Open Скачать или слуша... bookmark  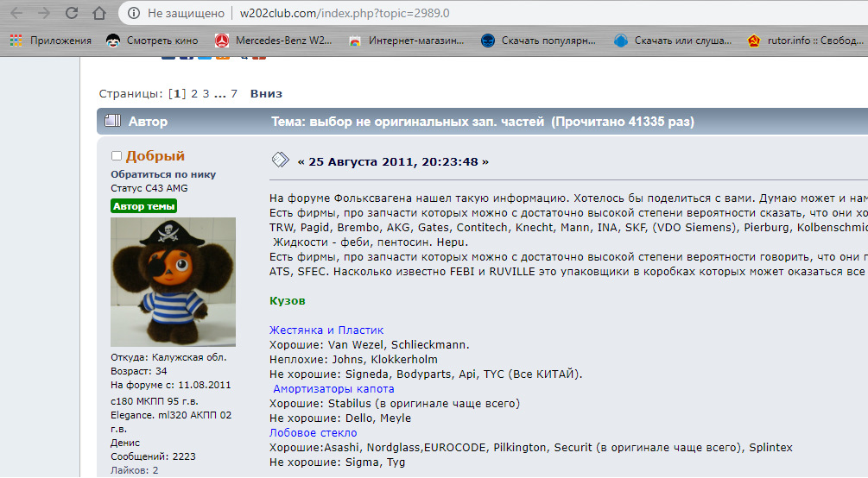tap(673, 41)
